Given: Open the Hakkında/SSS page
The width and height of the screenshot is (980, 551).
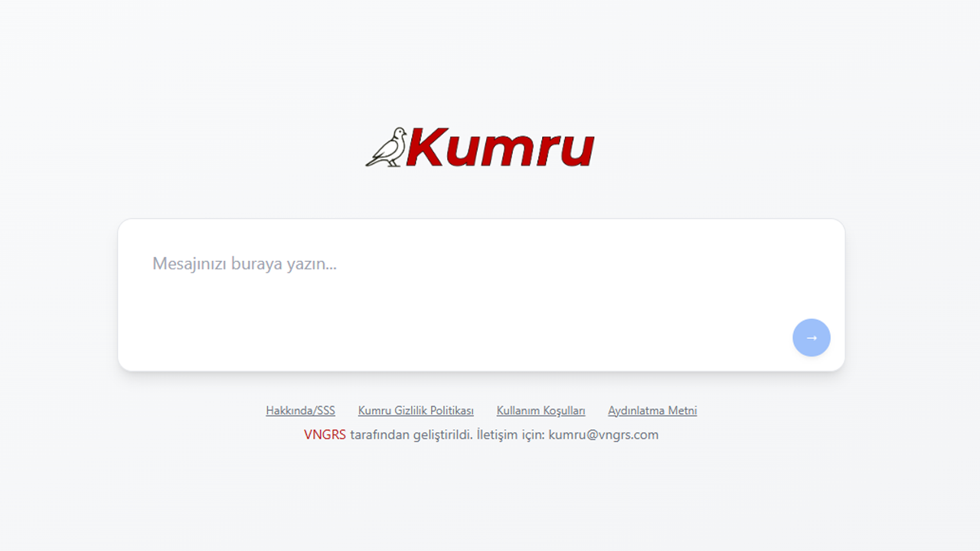Looking at the screenshot, I should coord(300,411).
